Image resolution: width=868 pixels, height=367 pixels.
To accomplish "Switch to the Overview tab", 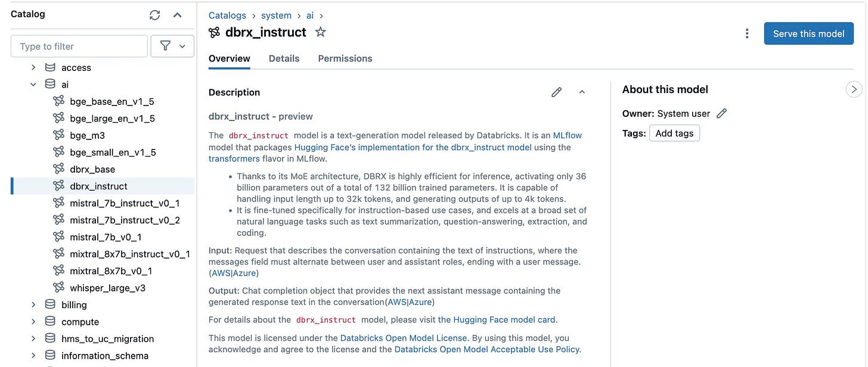I will click(230, 58).
